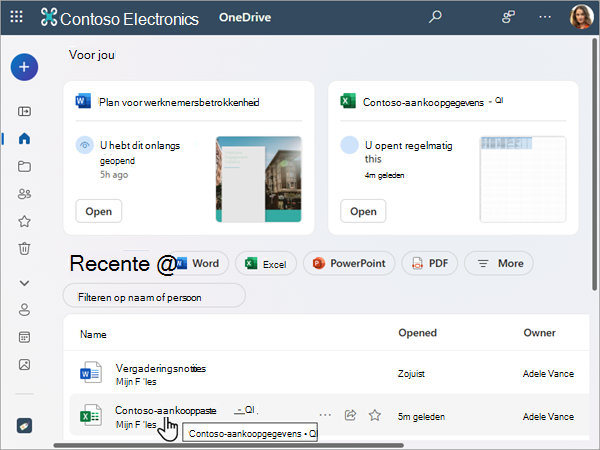Click the 'Voor jou' heading
600x450 pixels.
pyautogui.click(x=92, y=55)
